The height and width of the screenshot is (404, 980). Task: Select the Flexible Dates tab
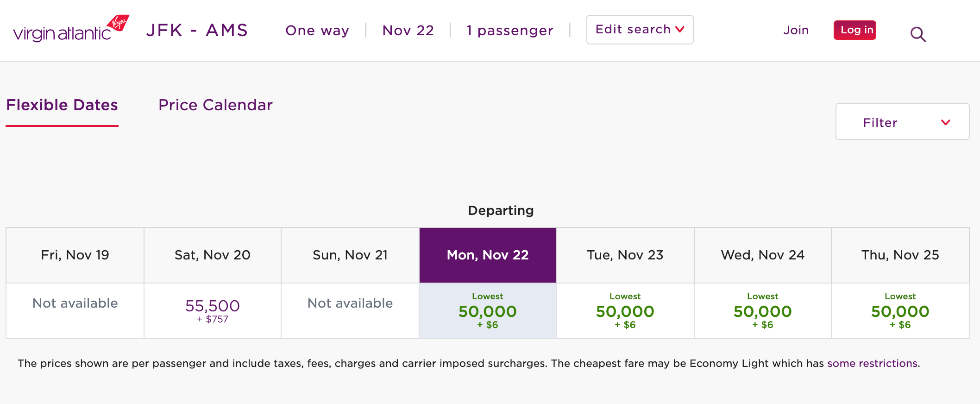[x=62, y=105]
